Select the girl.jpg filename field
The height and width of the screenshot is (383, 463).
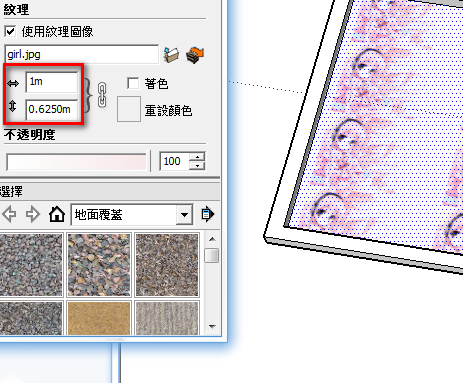pyautogui.click(x=82, y=54)
